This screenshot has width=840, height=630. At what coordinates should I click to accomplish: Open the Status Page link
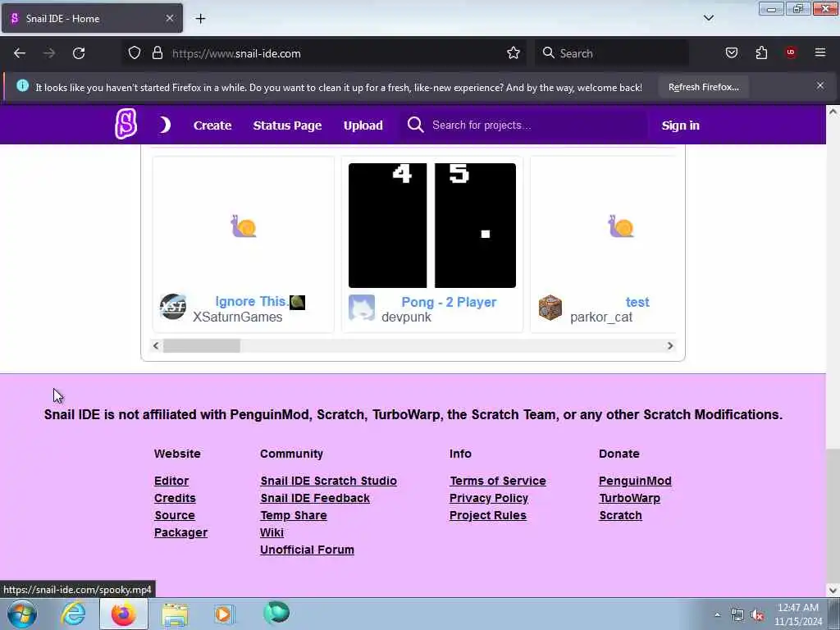pyautogui.click(x=287, y=126)
